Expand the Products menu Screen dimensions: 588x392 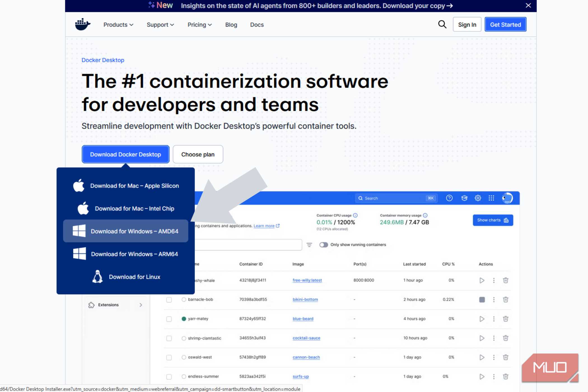(x=118, y=25)
